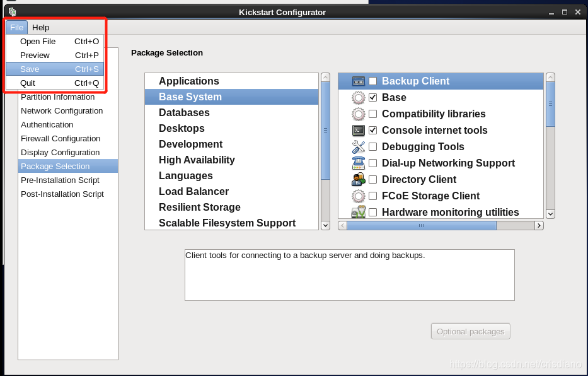Screen dimensions: 588x376
Task: Enable Debugging Tools checkbox
Action: [372, 147]
